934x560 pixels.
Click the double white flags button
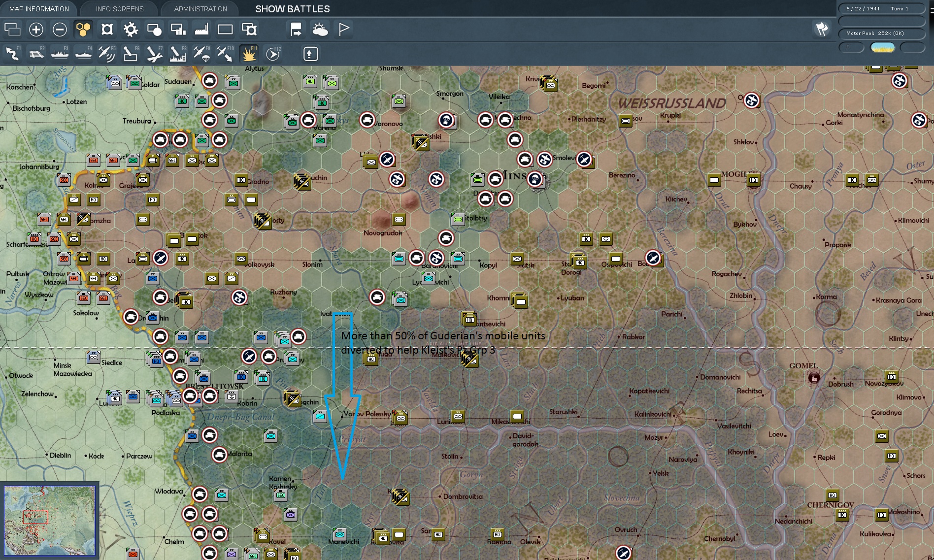(x=822, y=29)
